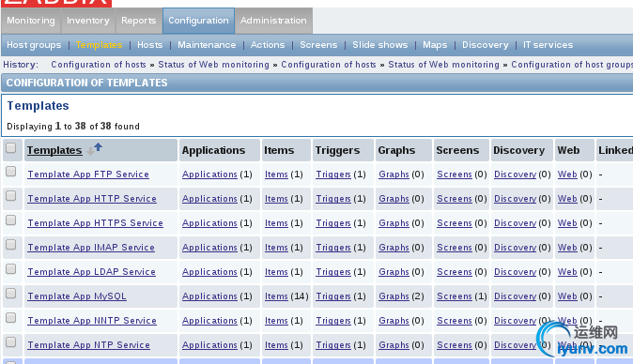Open Screens link for MySQL row
Image resolution: width=633 pixels, height=364 pixels.
(455, 296)
